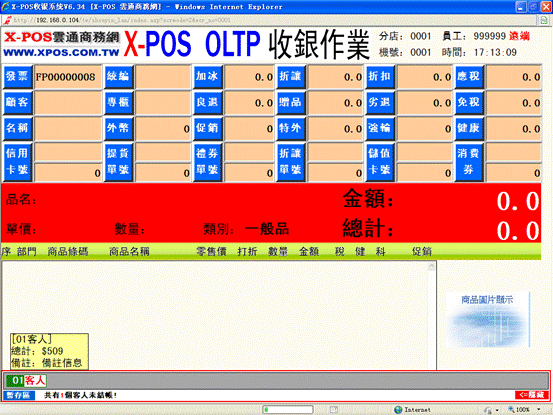Viewport: 553px width, 415px height.
Task: Click the item list scrollbar up arrow
Action: [x=431, y=267]
